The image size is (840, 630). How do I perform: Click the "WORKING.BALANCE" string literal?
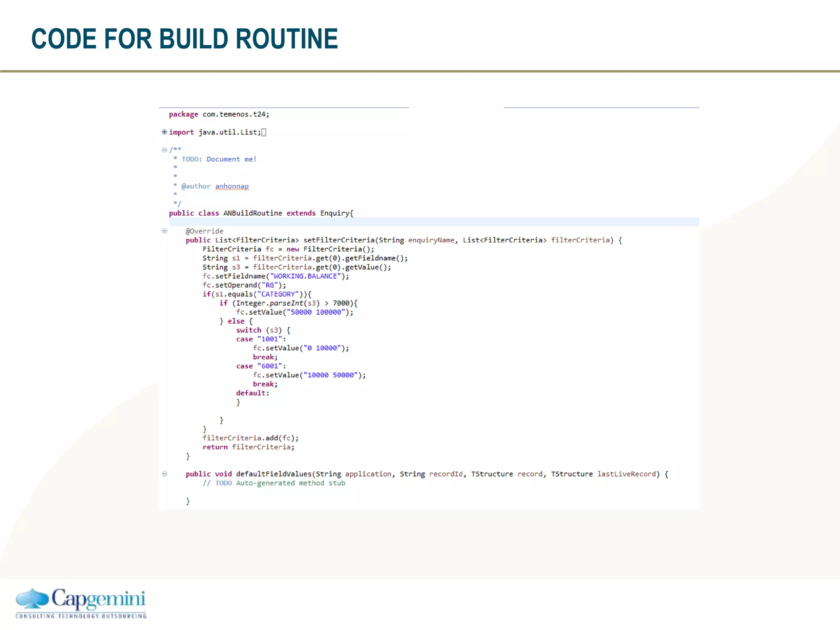(305, 276)
